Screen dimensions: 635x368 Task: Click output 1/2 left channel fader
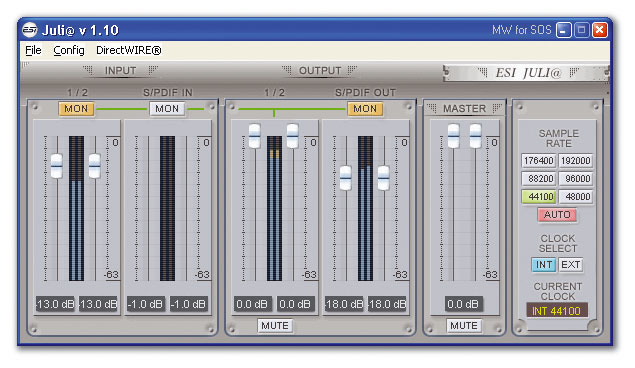(x=254, y=136)
